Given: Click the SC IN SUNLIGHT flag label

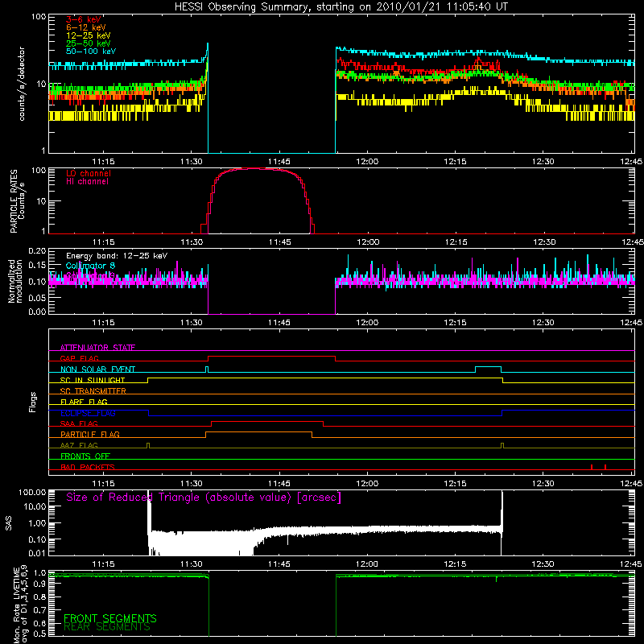Looking at the screenshot, I should tap(93, 380).
